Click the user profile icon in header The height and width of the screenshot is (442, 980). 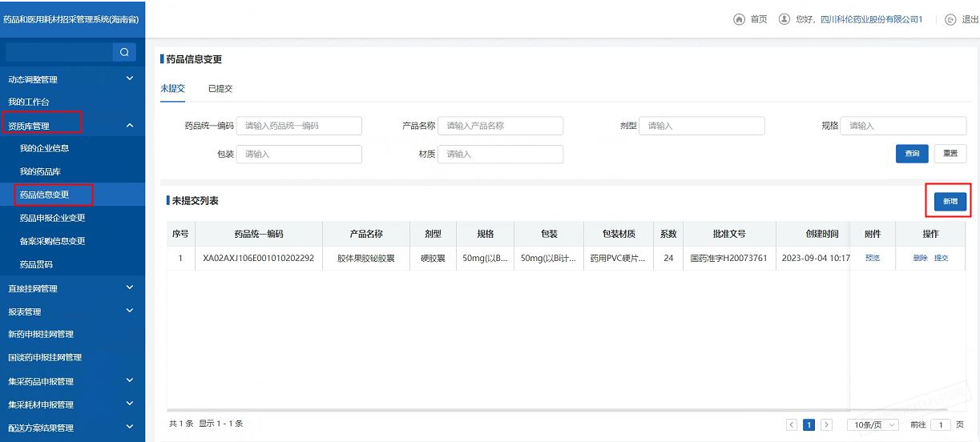[784, 19]
